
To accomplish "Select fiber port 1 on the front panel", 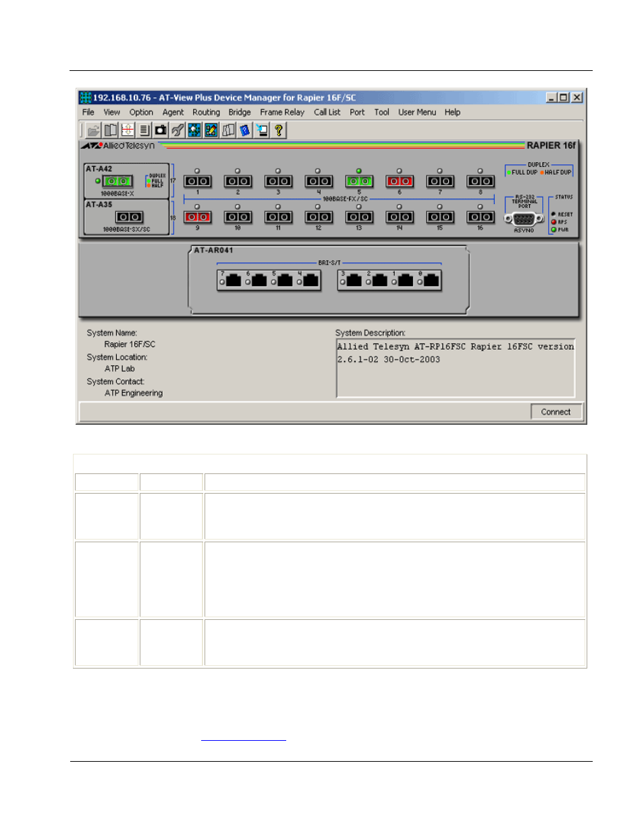I will tap(198, 181).
